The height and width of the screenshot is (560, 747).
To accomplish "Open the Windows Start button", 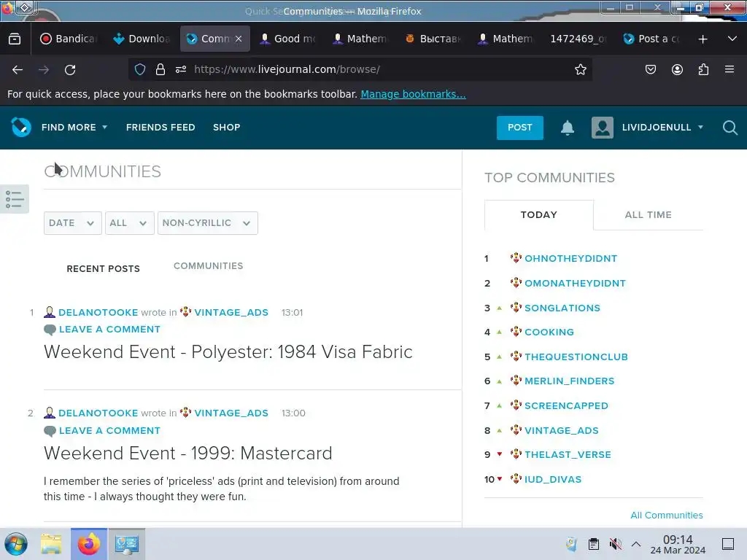I will pos(16,544).
